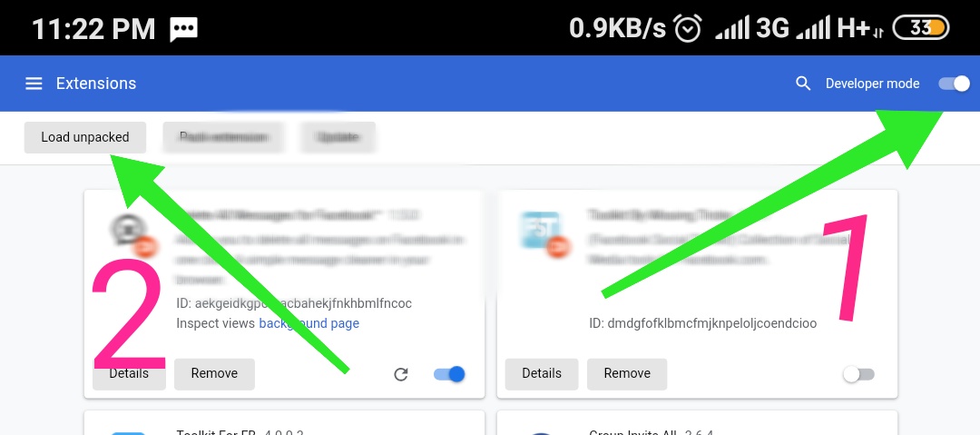The image size is (980, 435).
Task: Tap the message notification icon in status bar
Action: (184, 29)
